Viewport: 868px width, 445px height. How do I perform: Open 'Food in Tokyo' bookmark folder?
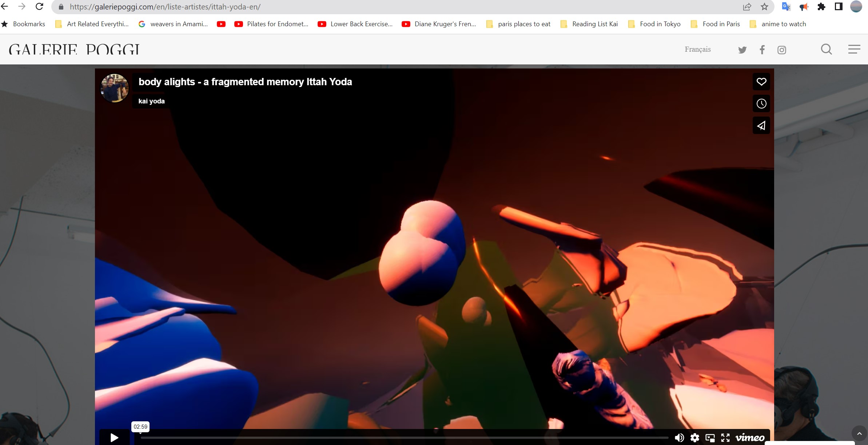654,24
